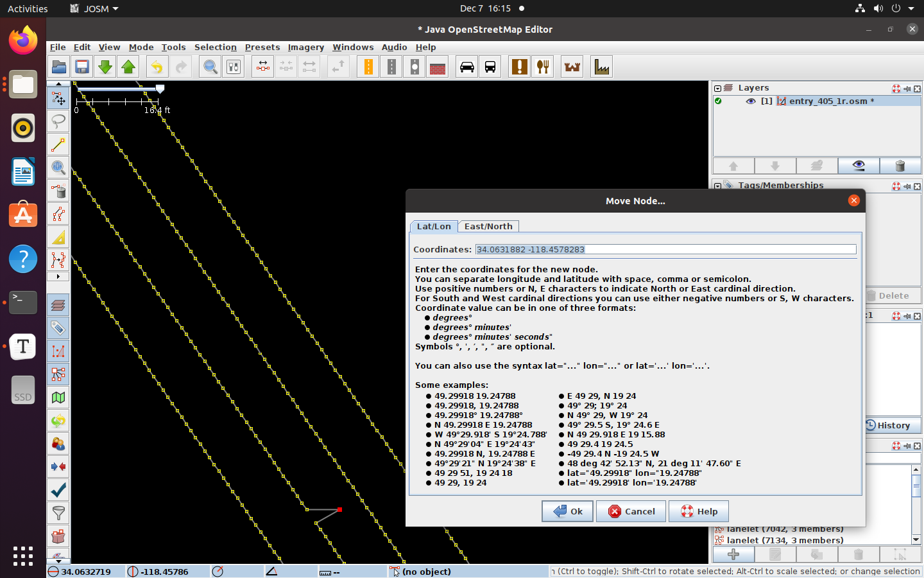
Task: Open the castle man-made preset icon
Action: [x=572, y=67]
